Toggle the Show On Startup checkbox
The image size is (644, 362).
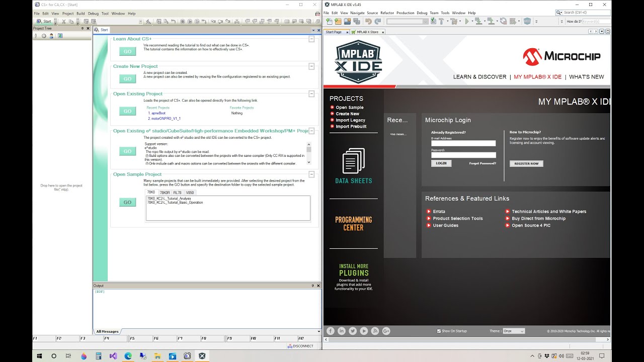point(439,331)
